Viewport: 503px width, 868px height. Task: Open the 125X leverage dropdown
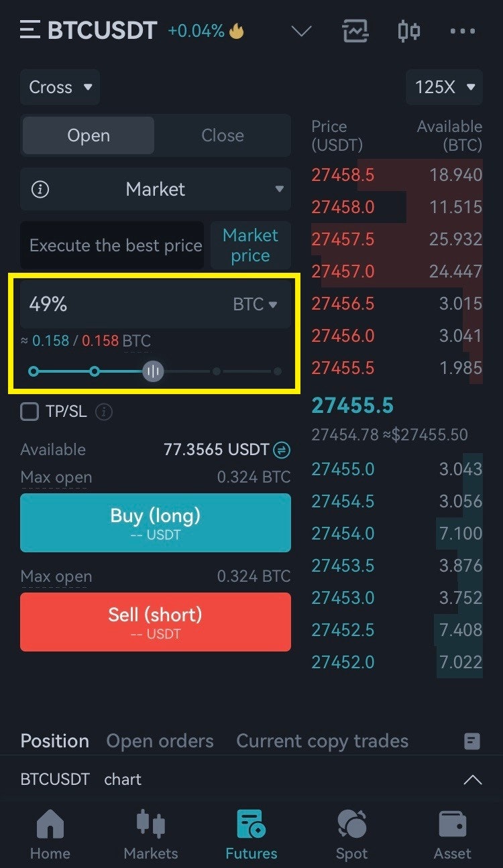pyautogui.click(x=444, y=87)
